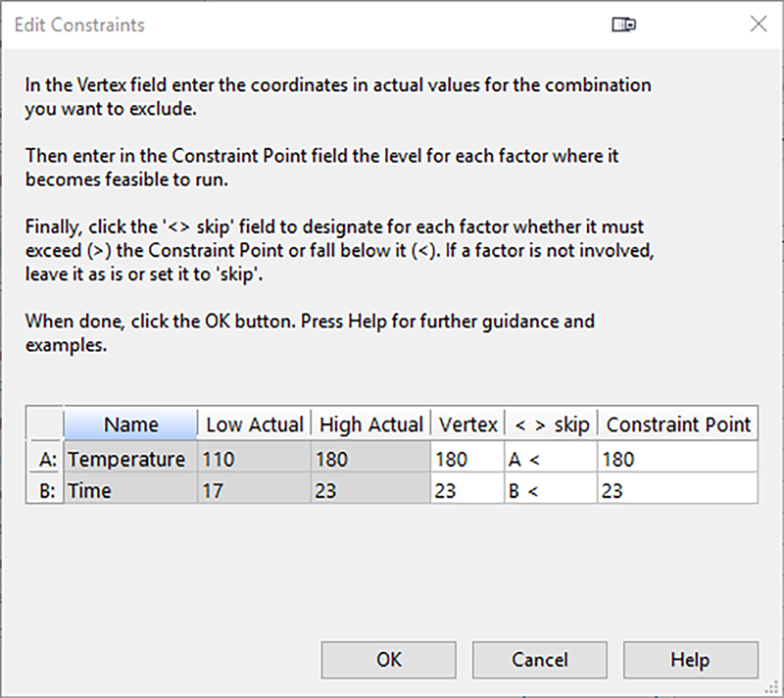Image resolution: width=784 pixels, height=698 pixels.
Task: Edit the Constraint Point for Temperature
Action: coord(676,459)
